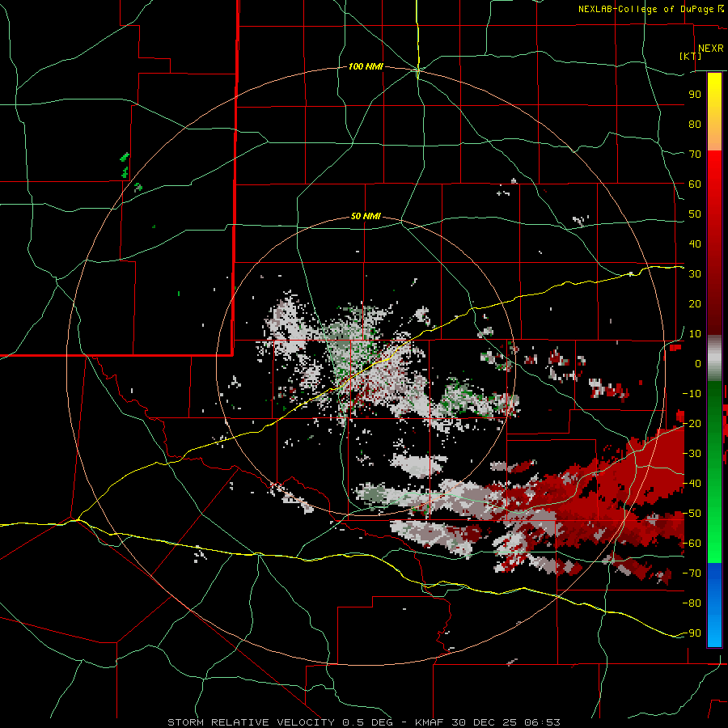Click the "[KT]" units label above color bar
The image size is (728, 728).
[691, 56]
